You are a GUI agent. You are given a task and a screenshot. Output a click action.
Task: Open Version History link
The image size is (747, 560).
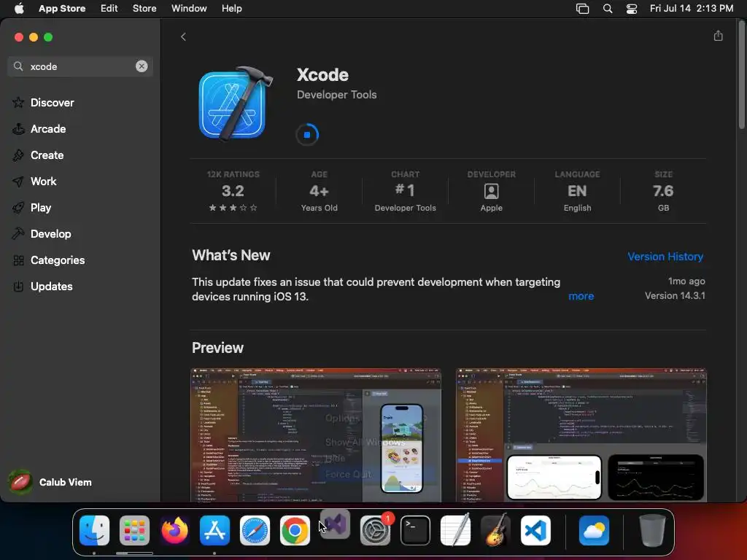point(665,256)
